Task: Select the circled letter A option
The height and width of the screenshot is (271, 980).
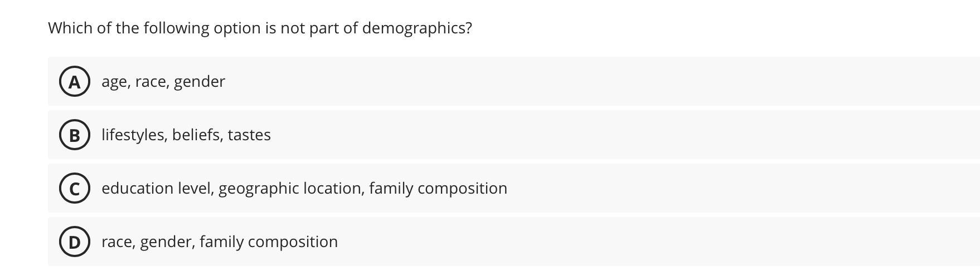Action: 75,81
